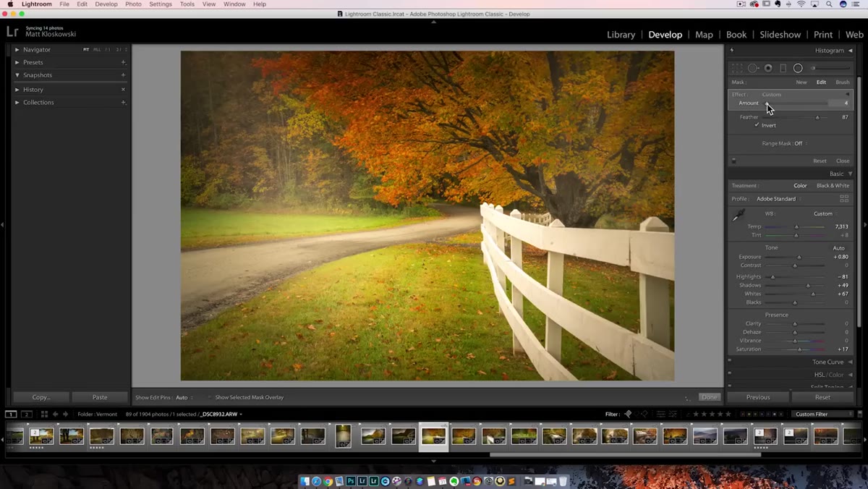Go forward with filmstrip right arrow
This screenshot has height=489, width=868.
coord(65,414)
